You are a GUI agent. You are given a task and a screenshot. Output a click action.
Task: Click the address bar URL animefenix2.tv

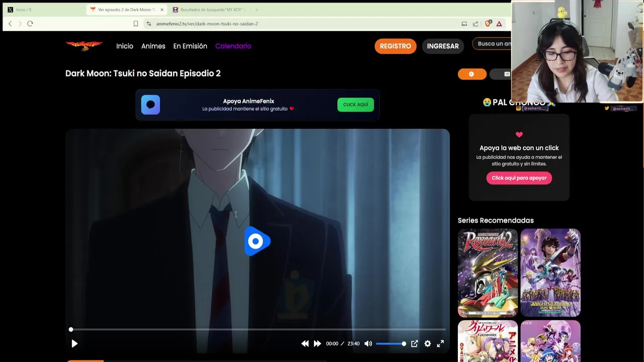tap(207, 24)
